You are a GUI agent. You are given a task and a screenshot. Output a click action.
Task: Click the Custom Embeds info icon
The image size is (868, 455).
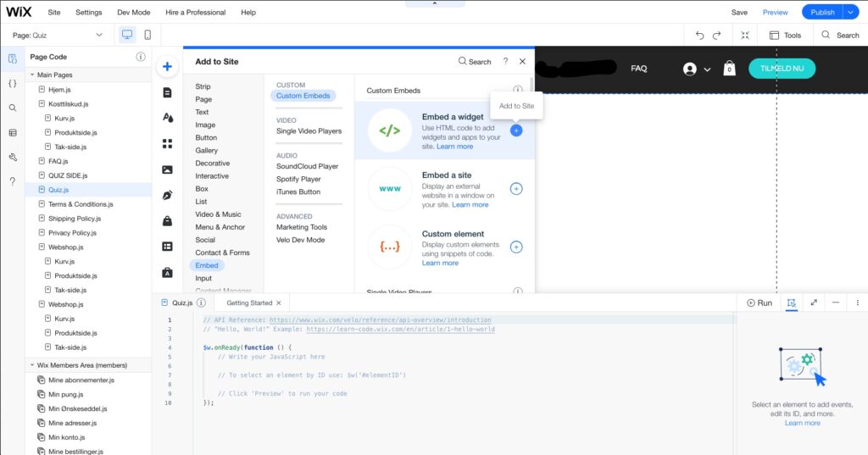(518, 90)
